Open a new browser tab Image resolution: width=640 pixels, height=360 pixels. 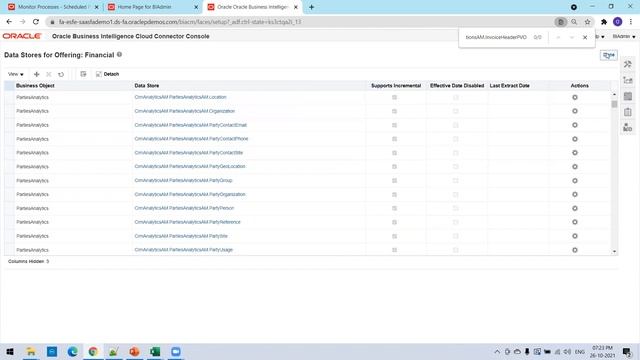(311, 7)
